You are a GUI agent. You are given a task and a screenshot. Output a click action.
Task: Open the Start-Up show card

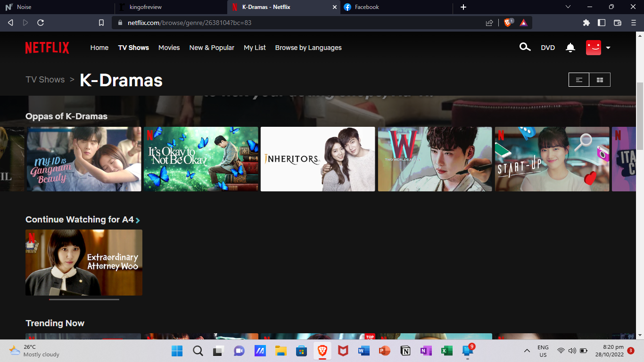[552, 159]
